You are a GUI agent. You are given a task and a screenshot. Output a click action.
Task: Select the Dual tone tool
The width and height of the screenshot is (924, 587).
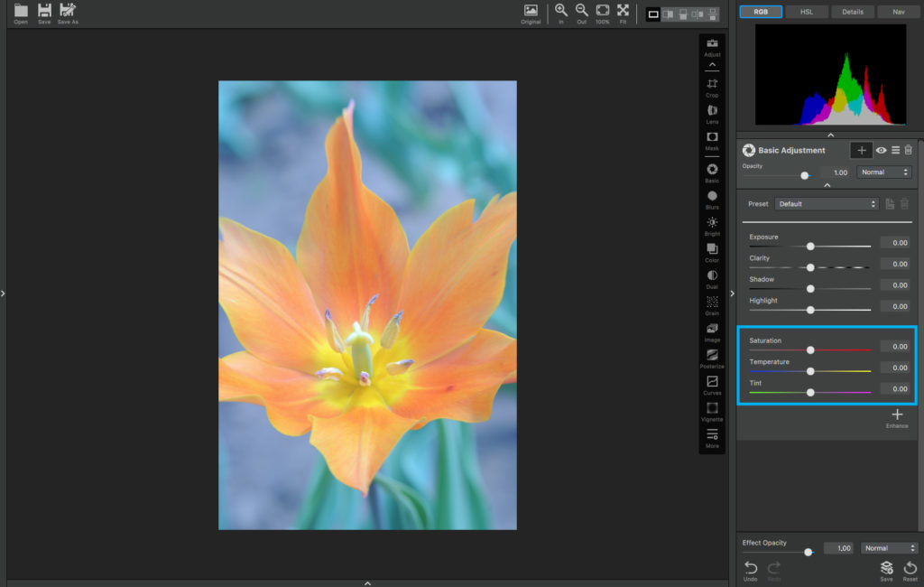pyautogui.click(x=712, y=275)
